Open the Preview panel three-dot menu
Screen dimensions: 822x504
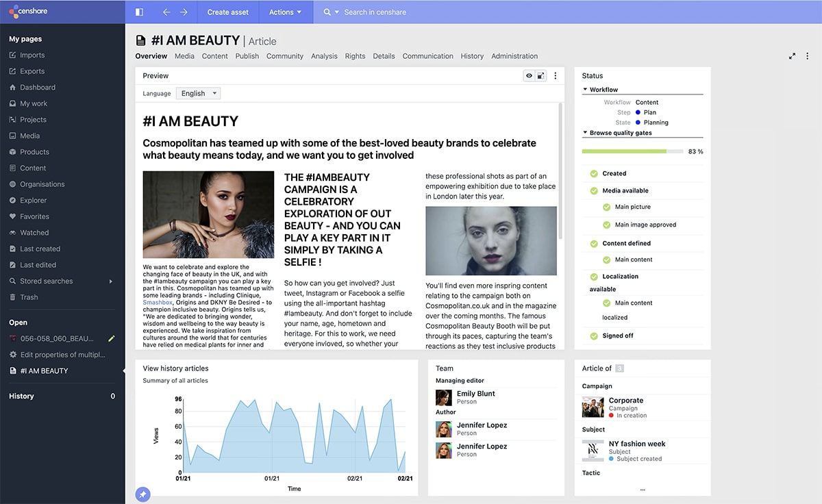coord(556,76)
